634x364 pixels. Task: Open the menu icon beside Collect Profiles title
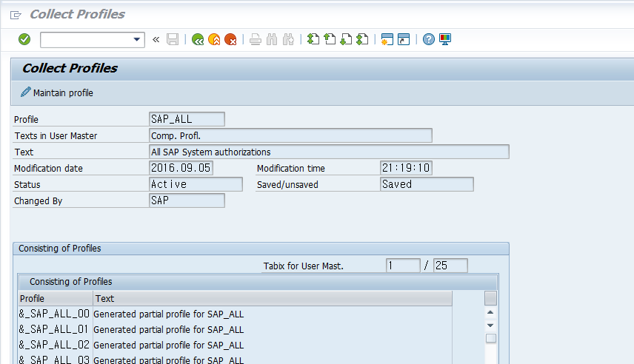(x=16, y=16)
